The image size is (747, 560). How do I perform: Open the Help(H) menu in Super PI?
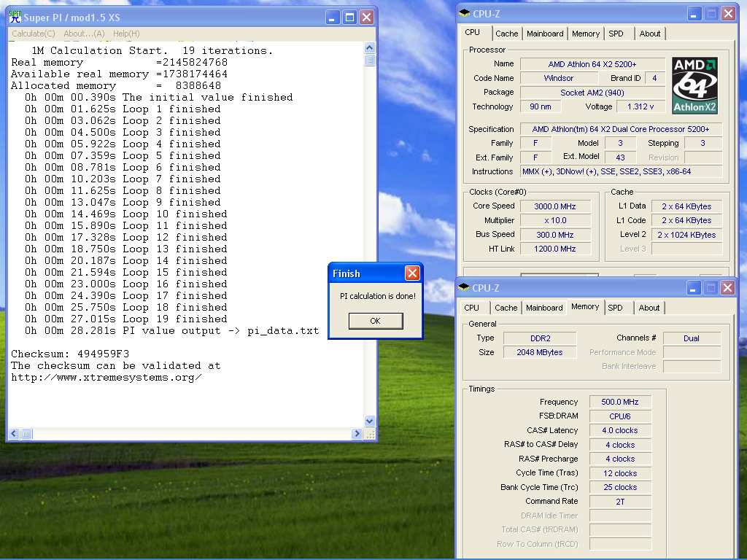pos(126,34)
